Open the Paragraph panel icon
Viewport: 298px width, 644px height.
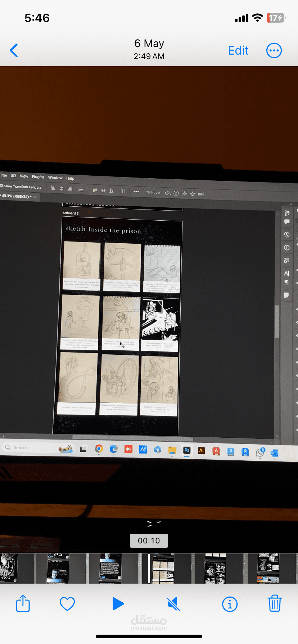point(286,282)
